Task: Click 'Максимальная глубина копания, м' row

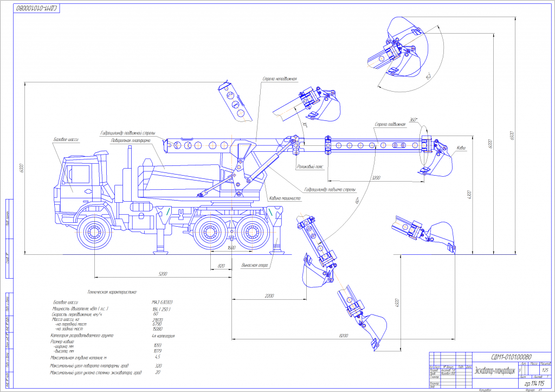Action: pos(78,358)
